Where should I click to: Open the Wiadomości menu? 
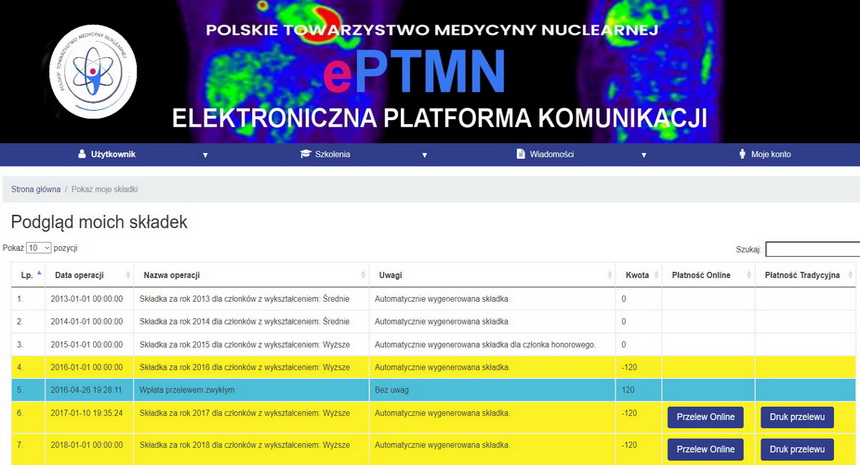tap(552, 154)
